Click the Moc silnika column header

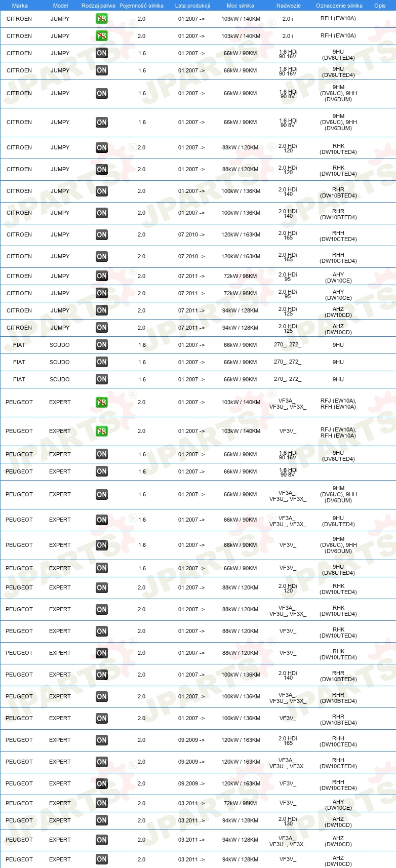click(241, 6)
